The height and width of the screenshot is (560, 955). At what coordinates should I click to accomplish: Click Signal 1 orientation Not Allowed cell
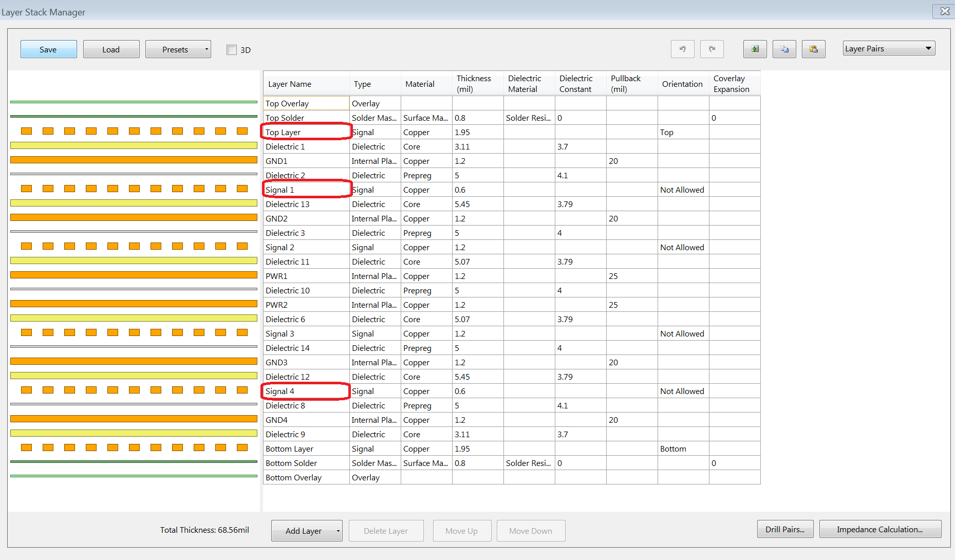point(682,190)
